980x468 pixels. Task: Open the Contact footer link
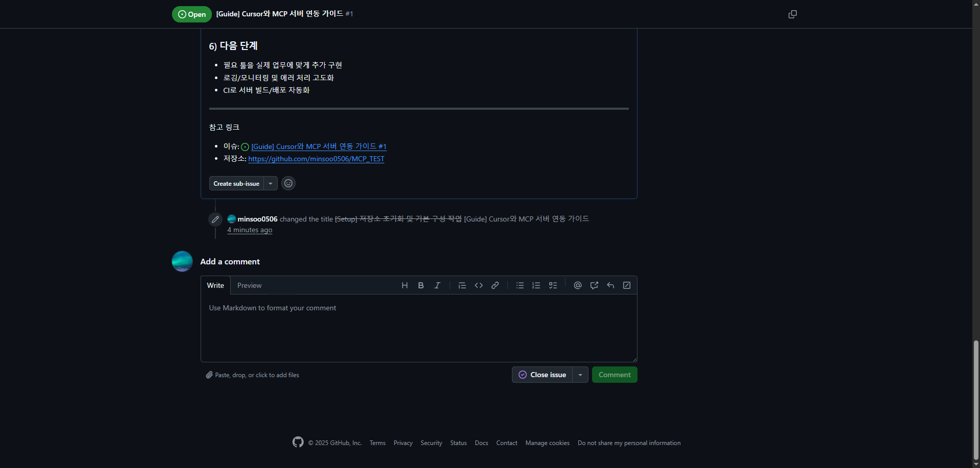click(x=507, y=443)
